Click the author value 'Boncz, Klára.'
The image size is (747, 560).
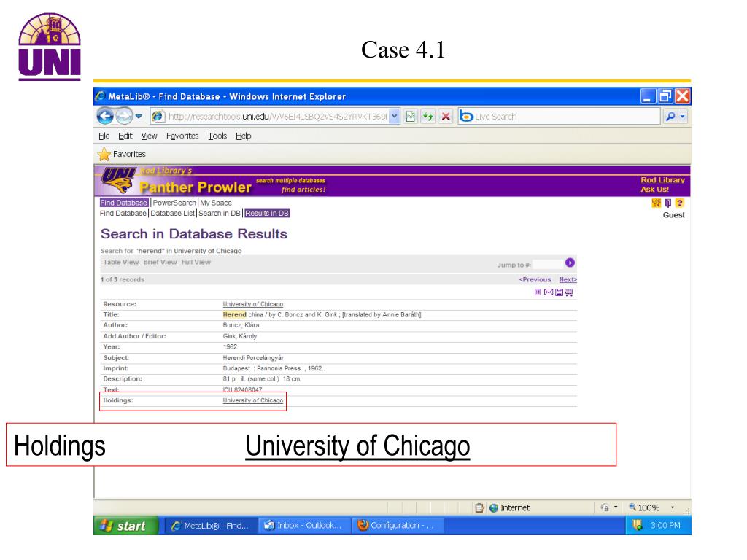pos(241,325)
